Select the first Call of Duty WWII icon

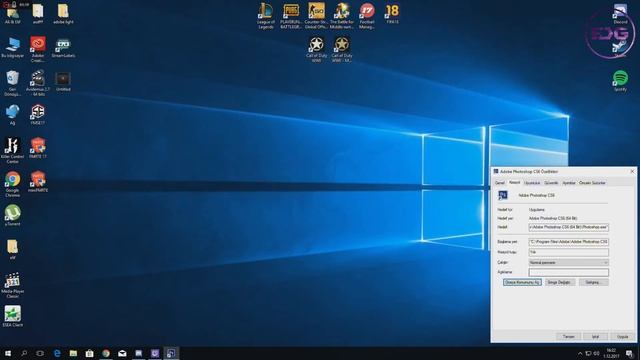click(x=316, y=49)
